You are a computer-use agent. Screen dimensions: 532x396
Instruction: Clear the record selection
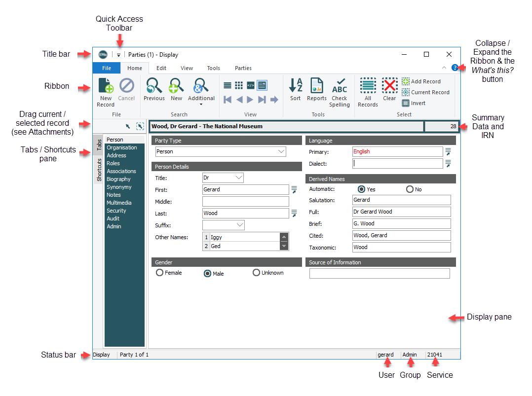pos(389,87)
